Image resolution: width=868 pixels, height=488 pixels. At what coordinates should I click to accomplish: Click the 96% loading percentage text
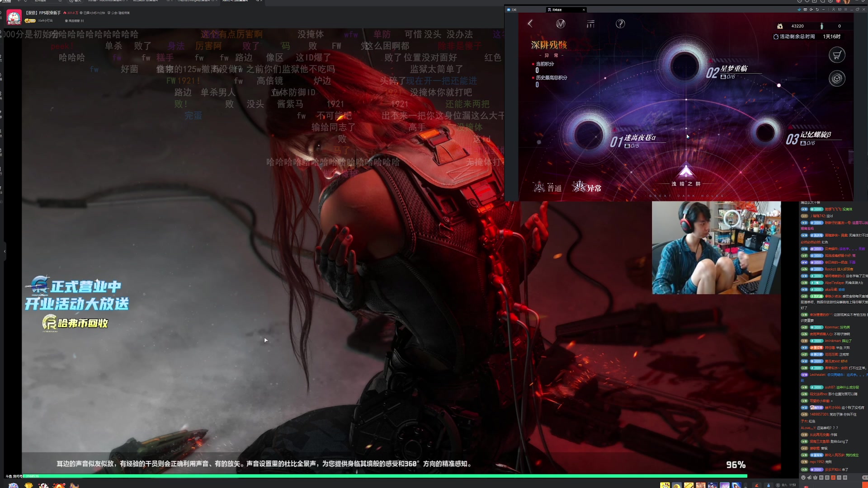(736, 465)
